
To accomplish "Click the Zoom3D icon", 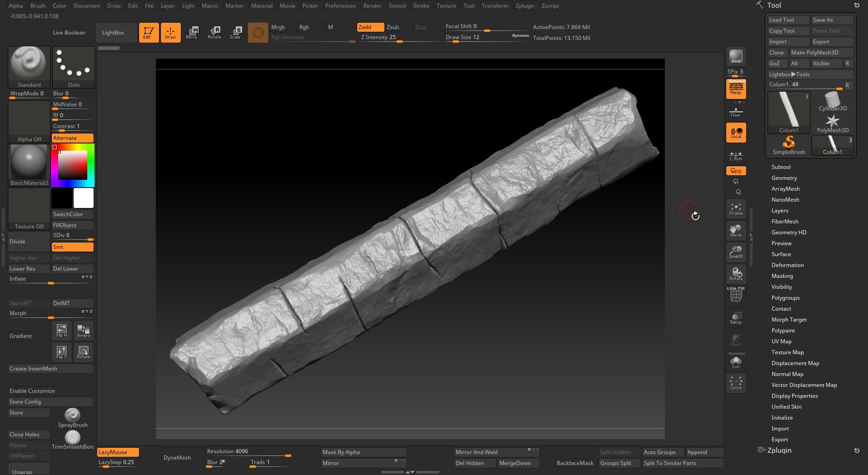I will [736, 252].
